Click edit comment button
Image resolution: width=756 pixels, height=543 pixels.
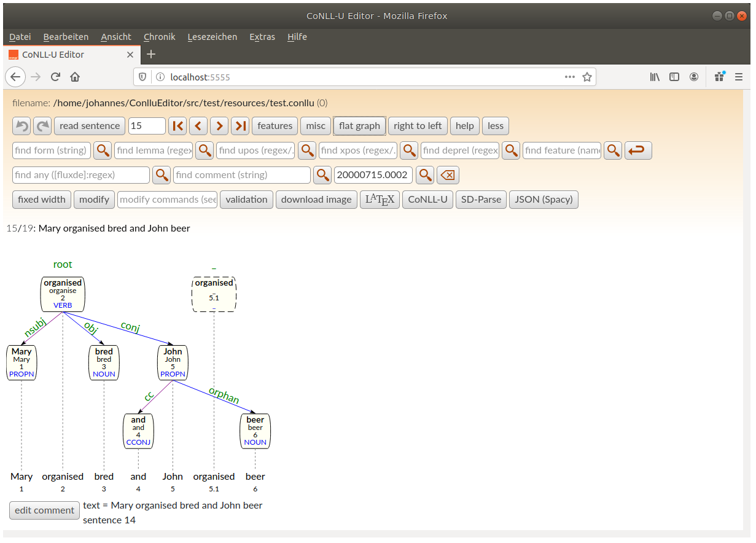coord(45,510)
